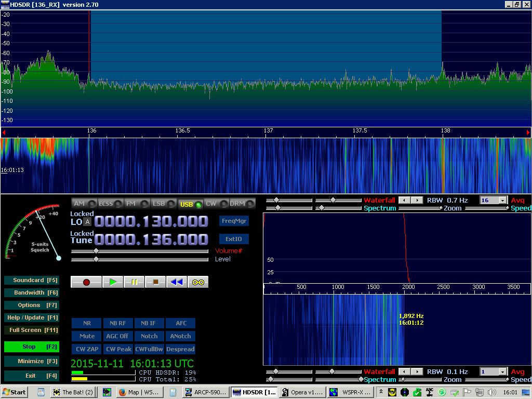Viewport: 532px width, 399px height.
Task: Select CW demodulation mode
Action: tap(216, 204)
